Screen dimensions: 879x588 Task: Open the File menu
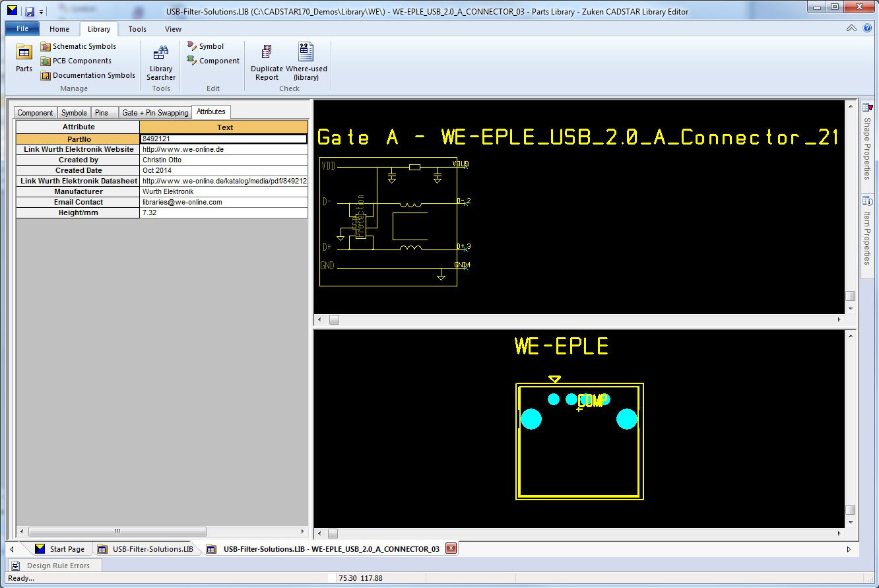(22, 28)
